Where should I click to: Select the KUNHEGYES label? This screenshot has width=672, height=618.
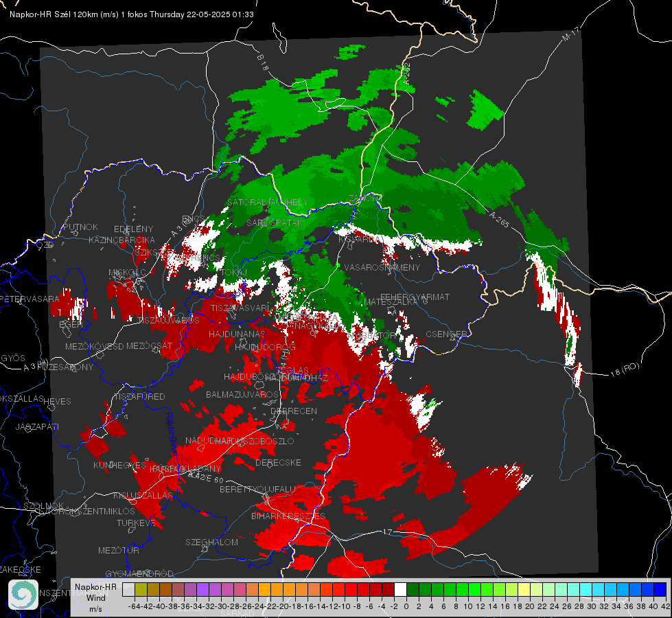[119, 465]
